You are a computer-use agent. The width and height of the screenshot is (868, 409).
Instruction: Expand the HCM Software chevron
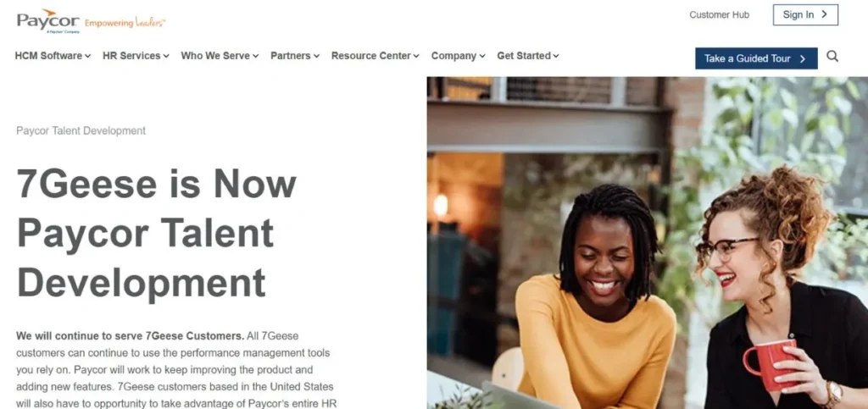(87, 57)
